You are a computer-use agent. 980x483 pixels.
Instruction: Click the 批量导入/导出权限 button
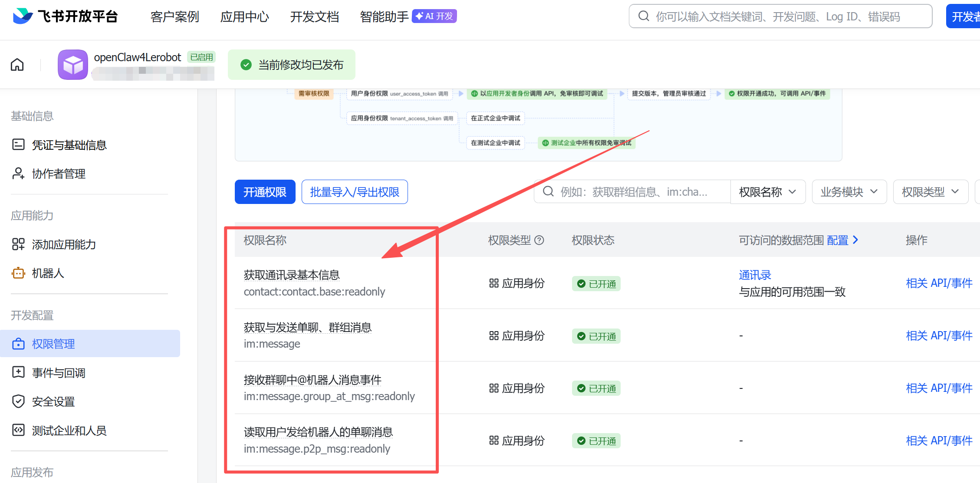[354, 192]
